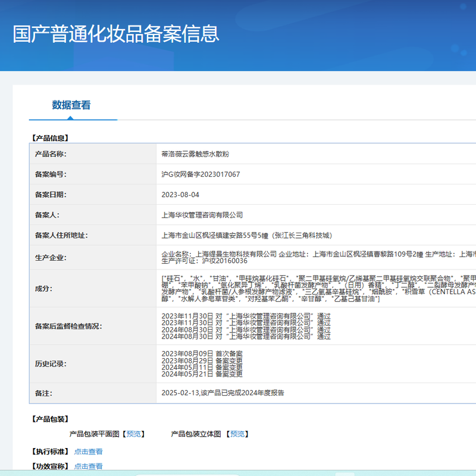Click the 2023年08月09日 首次备案 history entry
Image resolution: width=476 pixels, height=476 pixels.
tap(202, 354)
